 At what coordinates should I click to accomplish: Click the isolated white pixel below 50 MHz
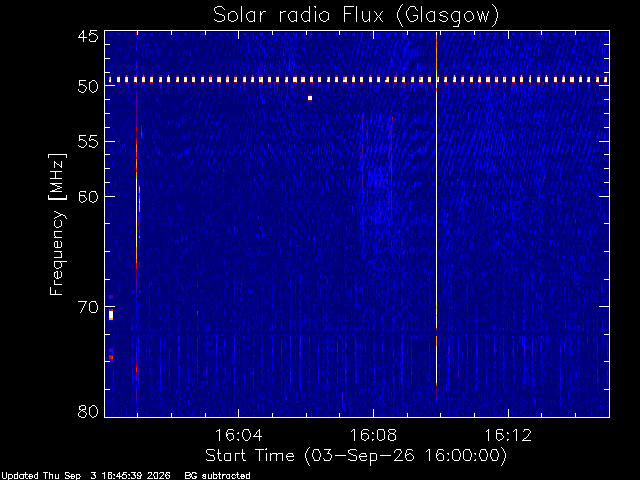[x=310, y=98]
